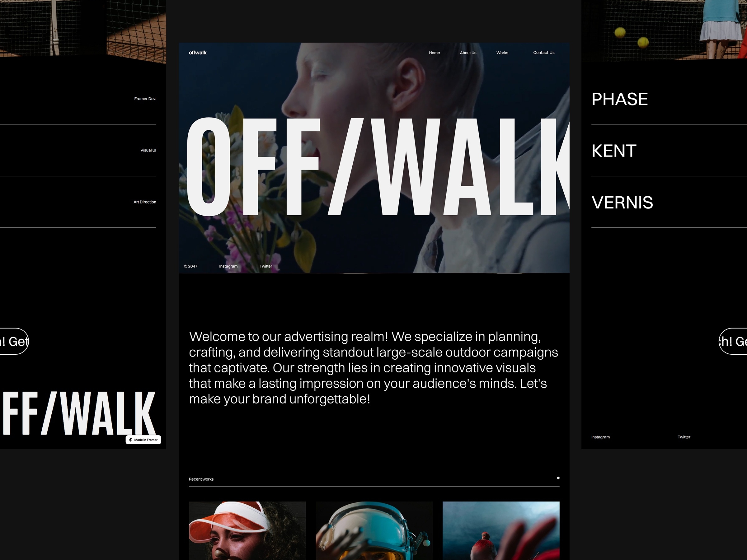The image size is (747, 560).
Task: Toggle Instagram social link sidebar
Action: pos(600,436)
